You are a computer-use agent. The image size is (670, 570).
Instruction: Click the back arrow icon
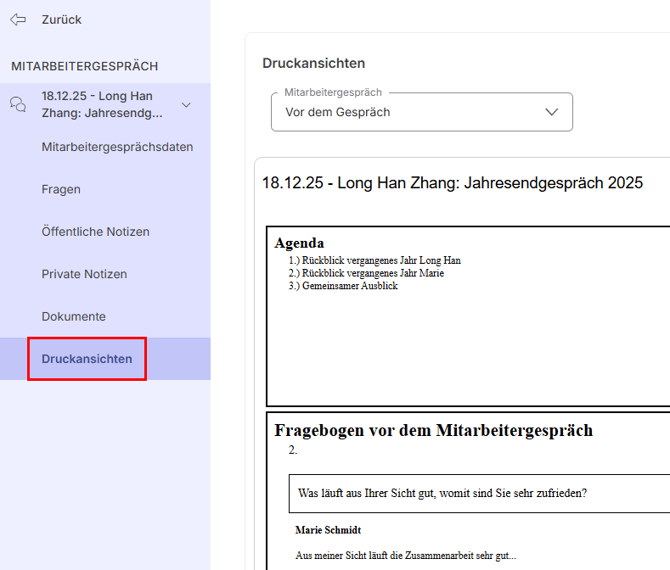coord(18,19)
